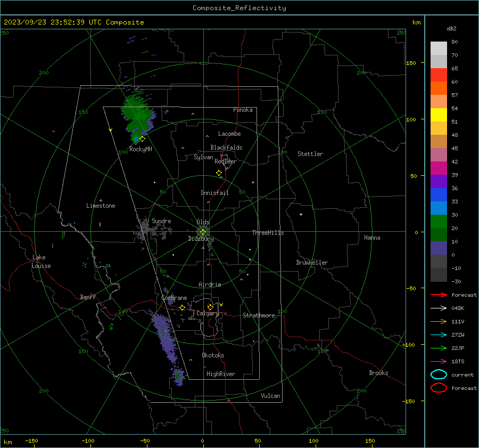479x448 pixels.
Task: Click the Hanna label
Action: tap(372, 238)
